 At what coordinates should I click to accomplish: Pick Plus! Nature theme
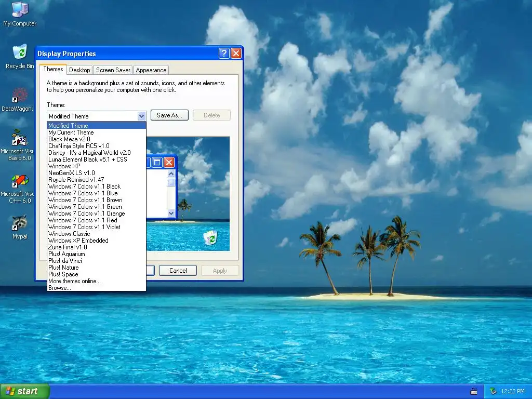[x=96, y=268]
